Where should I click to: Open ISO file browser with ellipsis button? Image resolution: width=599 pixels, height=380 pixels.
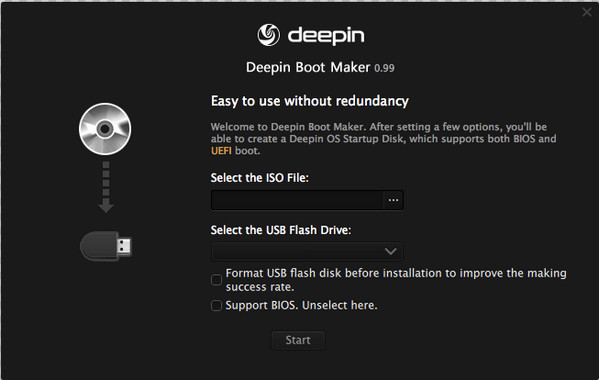393,200
